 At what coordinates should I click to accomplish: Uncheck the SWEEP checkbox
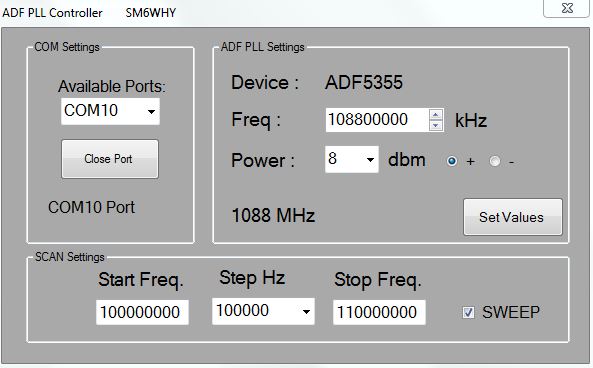click(x=468, y=313)
